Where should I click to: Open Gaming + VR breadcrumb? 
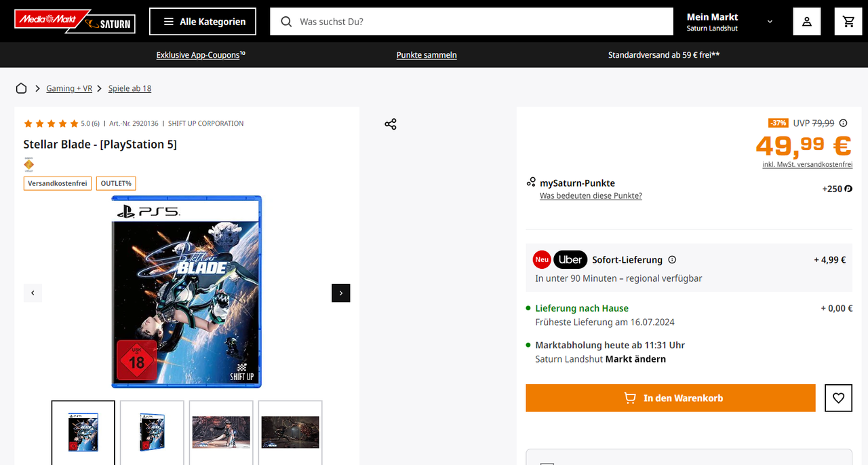click(x=69, y=88)
